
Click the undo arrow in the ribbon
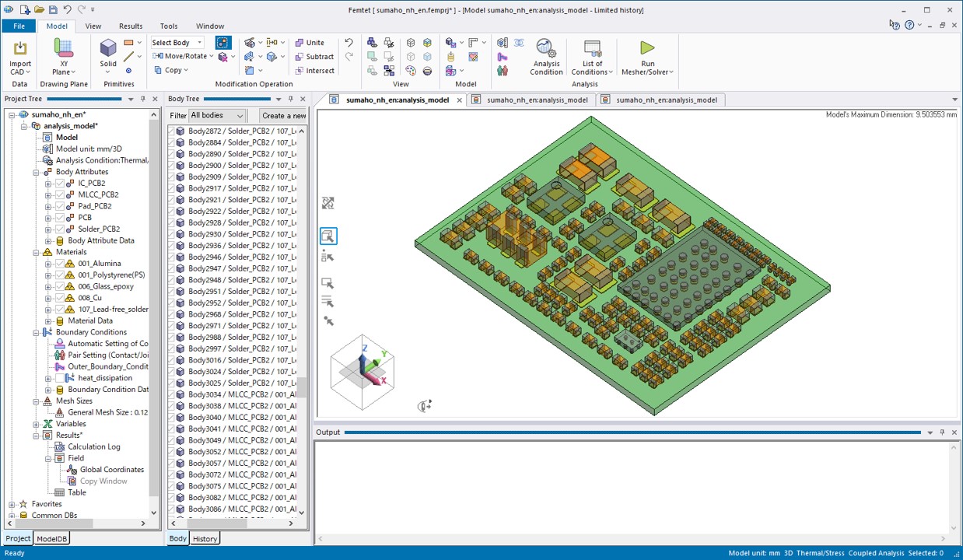(x=348, y=43)
